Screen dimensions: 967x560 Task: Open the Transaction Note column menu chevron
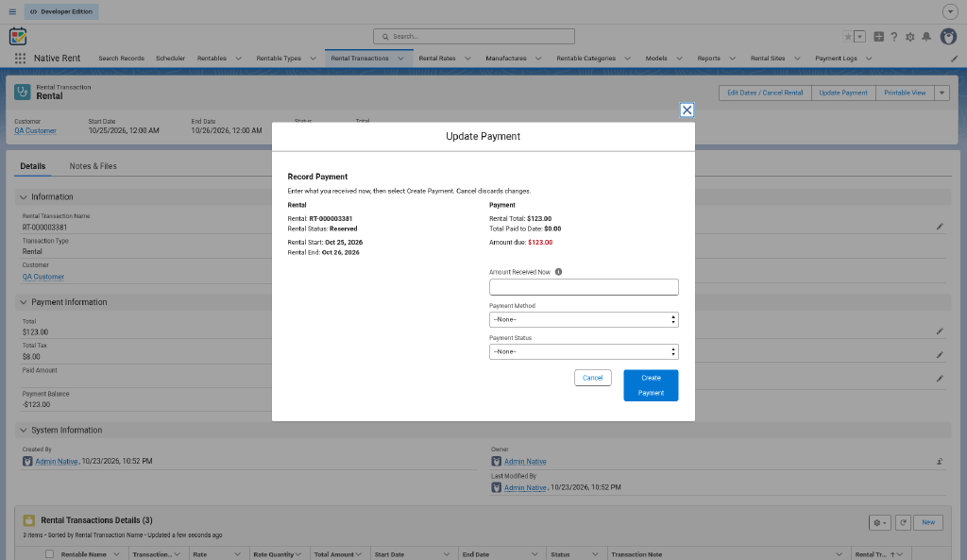(840, 554)
